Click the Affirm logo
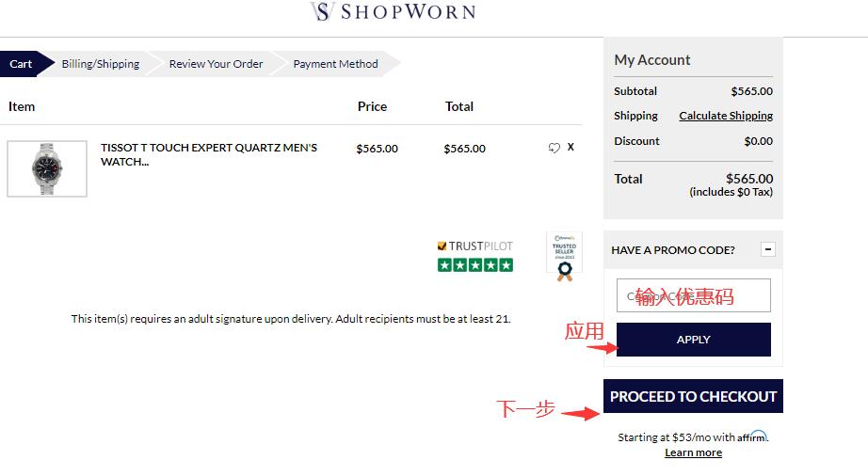868x476 pixels. [752, 436]
